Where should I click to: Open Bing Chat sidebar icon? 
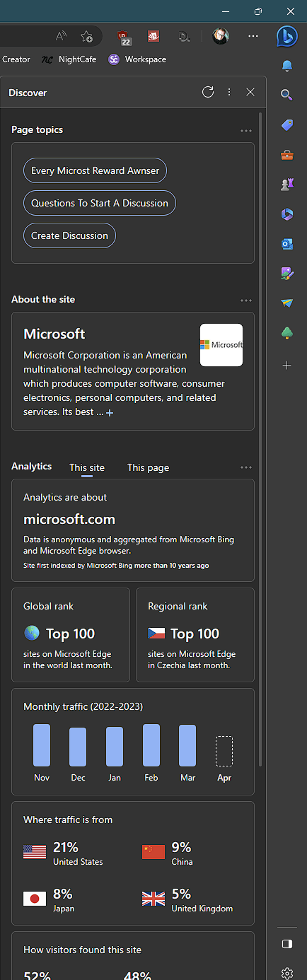tap(286, 37)
